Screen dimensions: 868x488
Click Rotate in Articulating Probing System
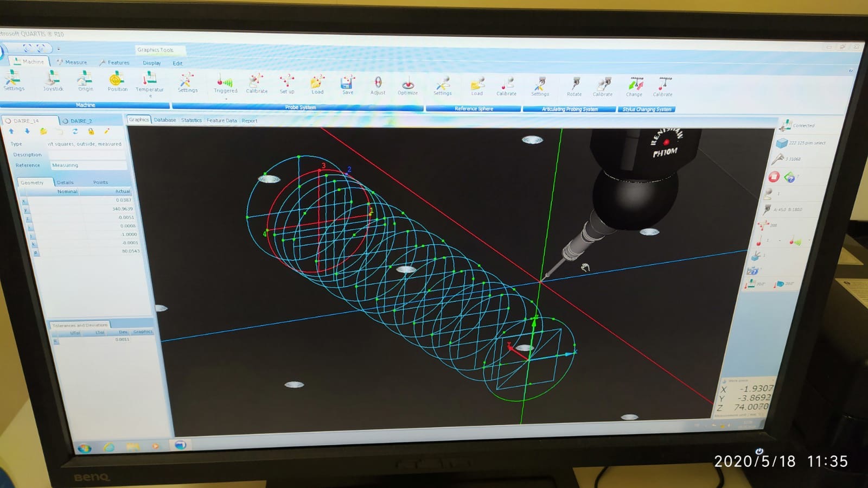[575, 86]
